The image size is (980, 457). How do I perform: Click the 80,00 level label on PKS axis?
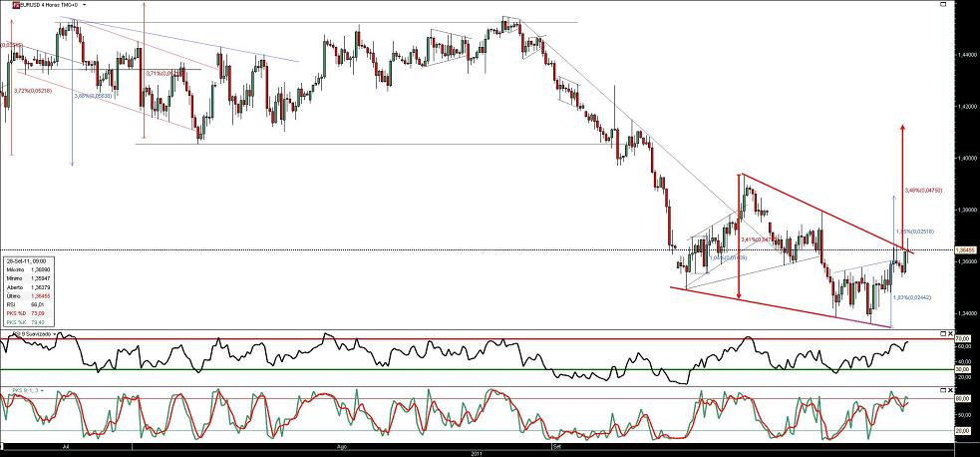(963, 399)
